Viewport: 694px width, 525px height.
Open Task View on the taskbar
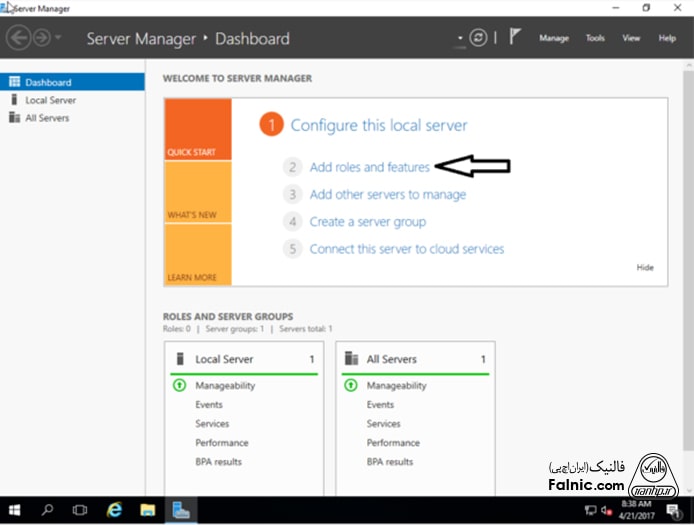(x=80, y=510)
